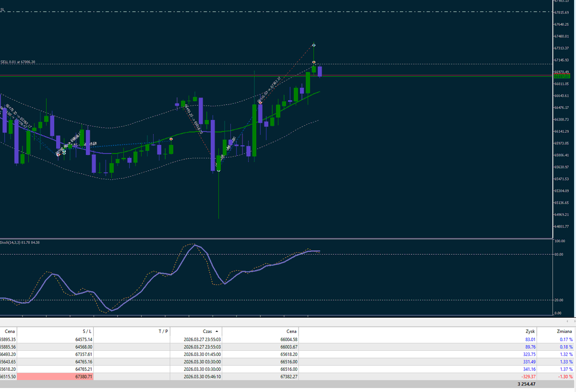Image resolution: width=576 pixels, height=392 pixels.
Task: Select the S/L value 64575.14
Action: coord(84,339)
